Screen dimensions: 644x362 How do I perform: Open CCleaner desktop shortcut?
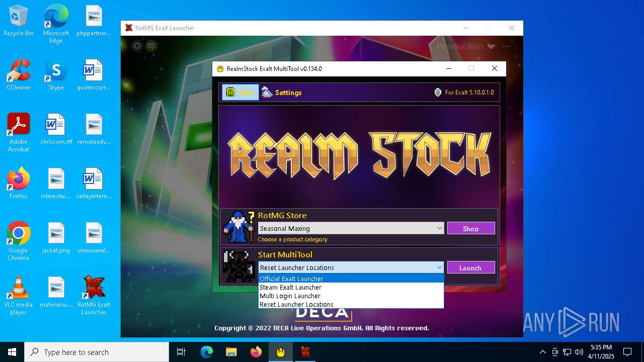pos(19,75)
